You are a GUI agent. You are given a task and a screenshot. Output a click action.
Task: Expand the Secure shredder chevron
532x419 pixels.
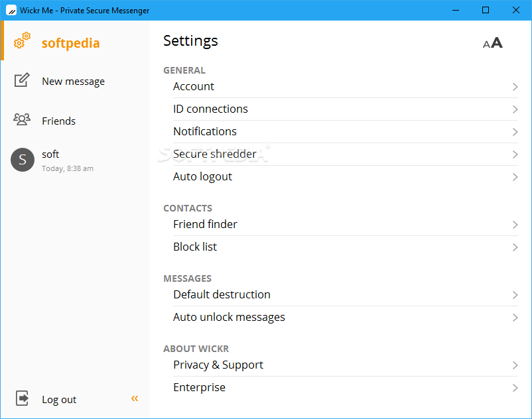(x=515, y=154)
